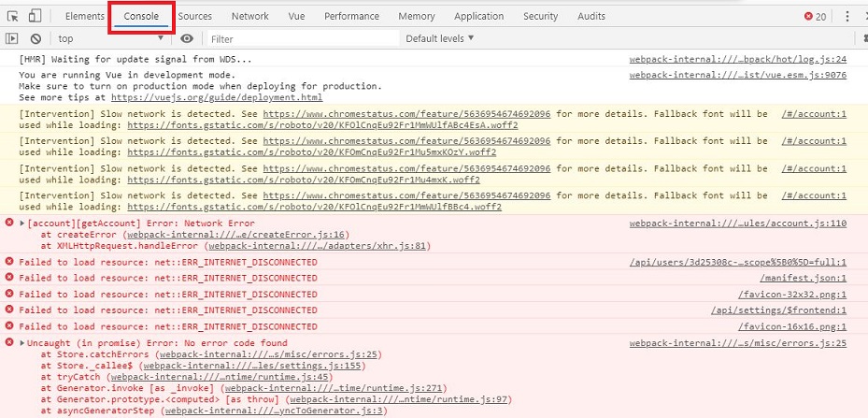Image resolution: width=868 pixels, height=418 pixels.
Task: Open the favicon-32x32.png:1 source link
Action: coord(791,294)
